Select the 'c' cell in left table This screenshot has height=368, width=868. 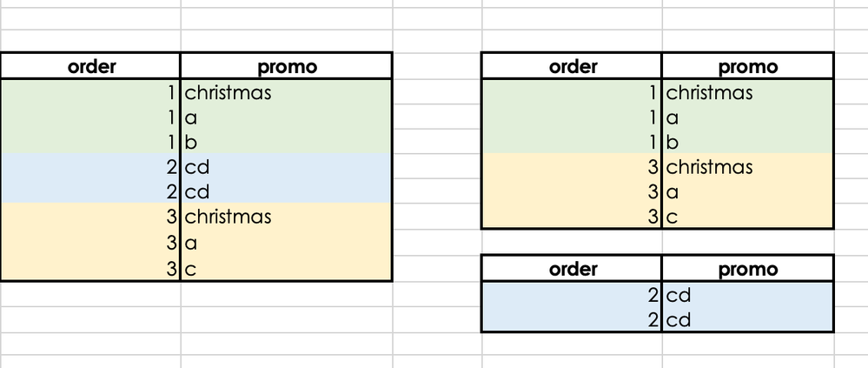(x=286, y=268)
